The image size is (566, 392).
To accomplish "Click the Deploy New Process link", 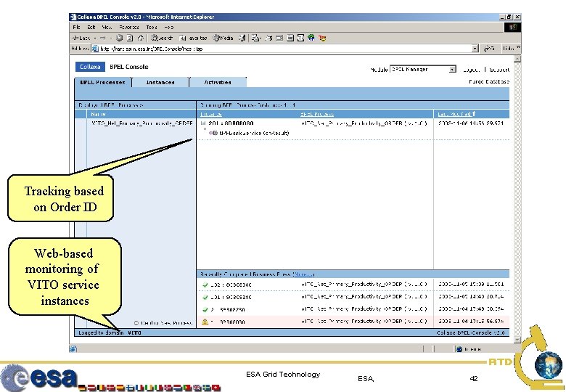I will [166, 323].
